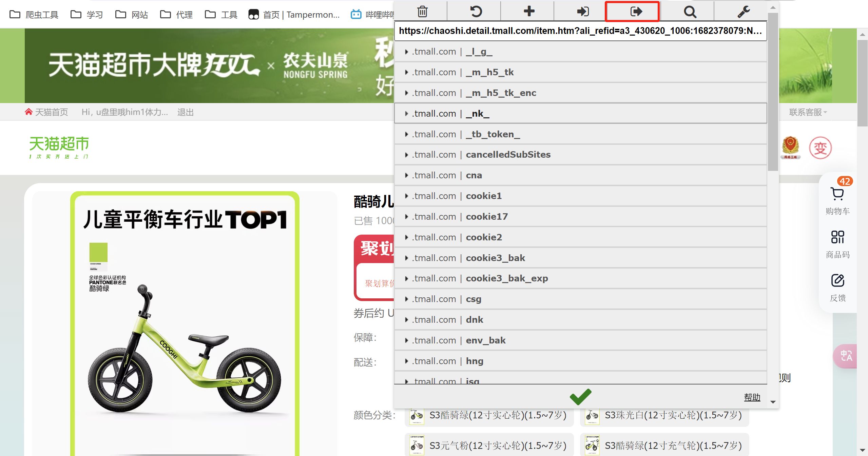The width and height of the screenshot is (868, 456).
Task: Click the cookie editor URL field
Action: (580, 31)
